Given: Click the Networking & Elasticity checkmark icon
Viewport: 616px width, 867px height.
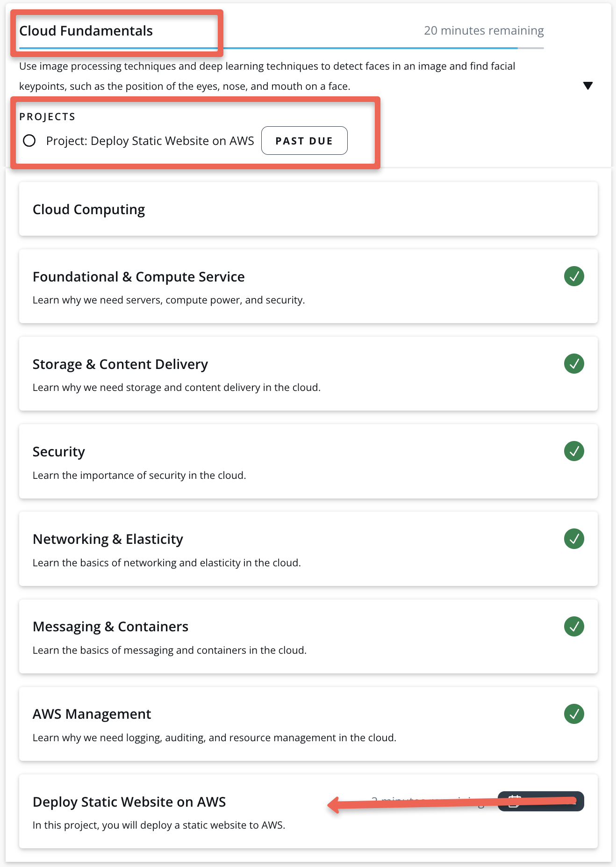Looking at the screenshot, I should [x=574, y=539].
